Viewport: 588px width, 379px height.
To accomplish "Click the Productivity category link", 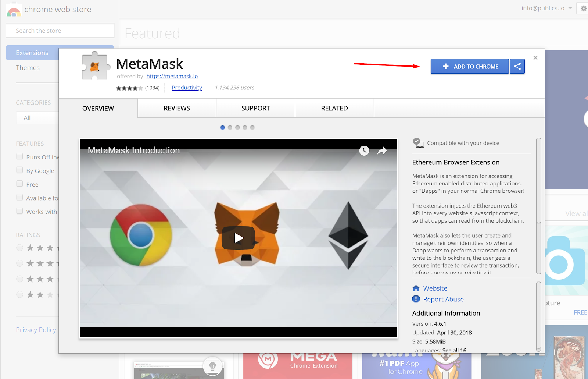I will 187,88.
